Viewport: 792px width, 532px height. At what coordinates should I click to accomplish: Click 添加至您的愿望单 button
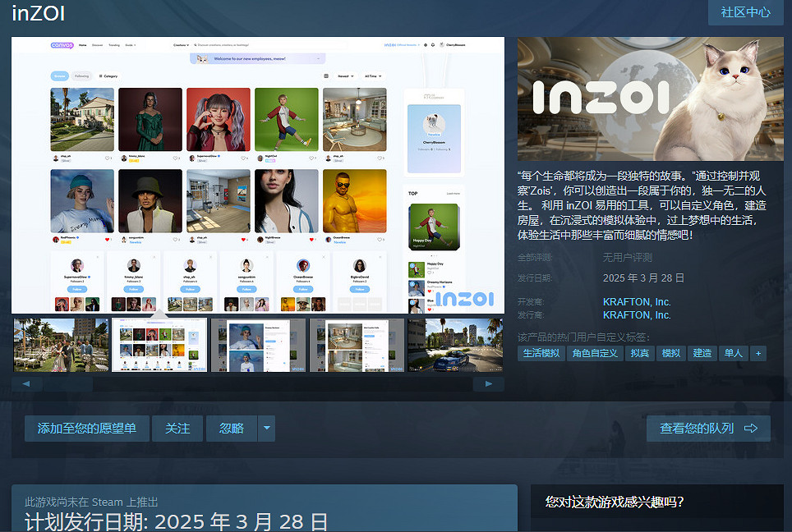tap(86, 428)
